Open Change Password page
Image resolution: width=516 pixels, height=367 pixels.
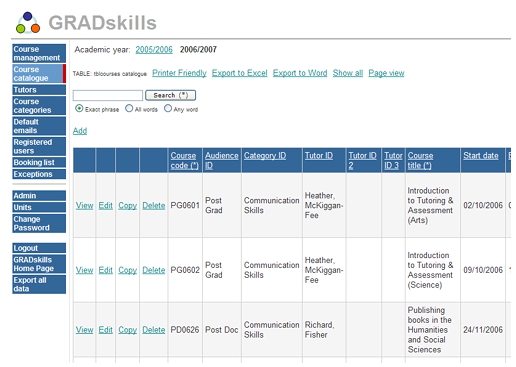pos(39,223)
